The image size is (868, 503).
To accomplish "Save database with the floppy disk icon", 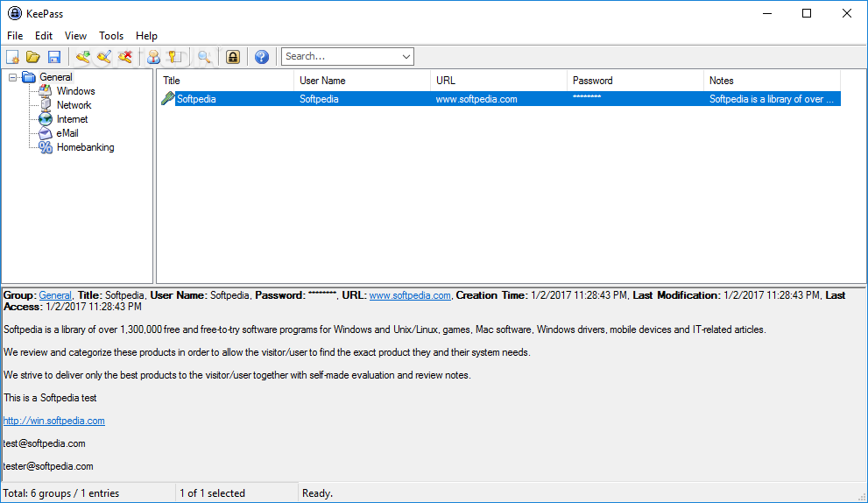I will point(54,56).
